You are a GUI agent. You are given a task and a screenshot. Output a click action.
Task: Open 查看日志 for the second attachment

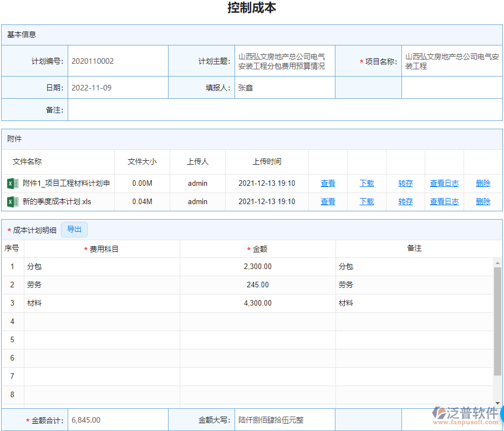[x=444, y=201]
